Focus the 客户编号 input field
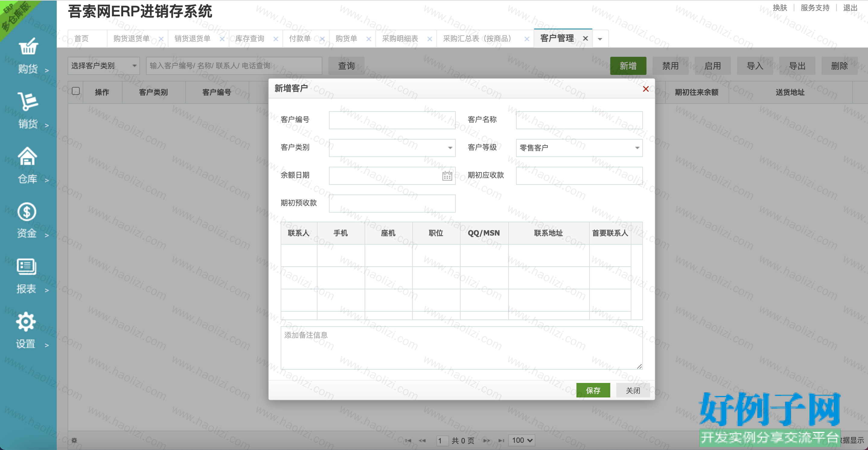 point(392,120)
